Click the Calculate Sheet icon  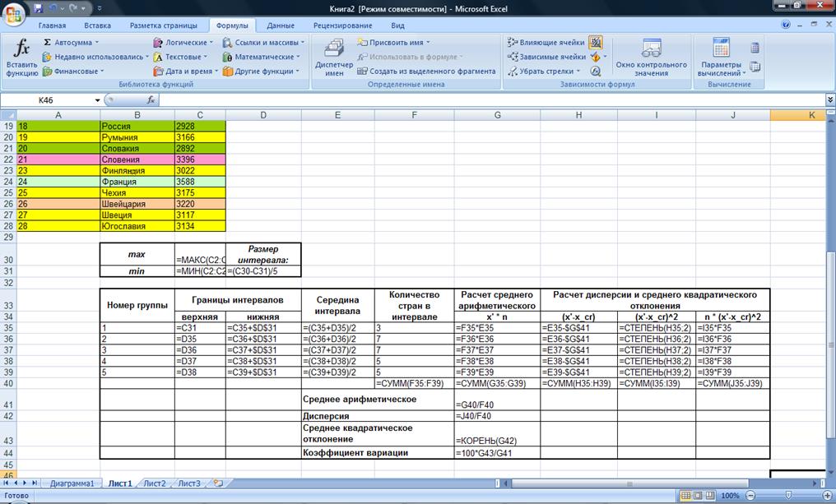(755, 67)
